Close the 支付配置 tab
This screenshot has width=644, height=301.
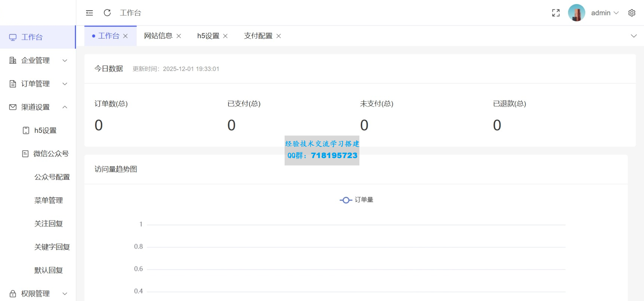click(279, 36)
